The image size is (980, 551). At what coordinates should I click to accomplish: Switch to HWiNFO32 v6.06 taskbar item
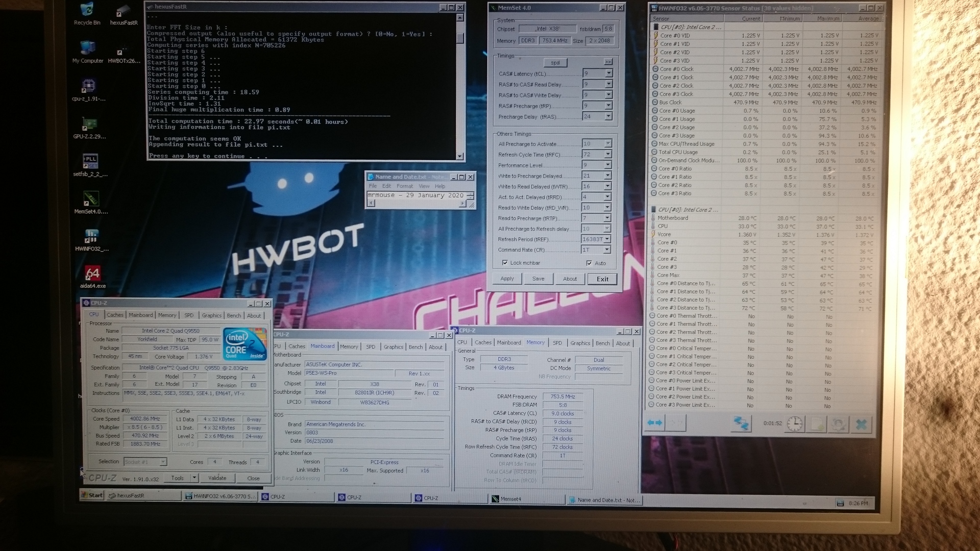click(220, 496)
